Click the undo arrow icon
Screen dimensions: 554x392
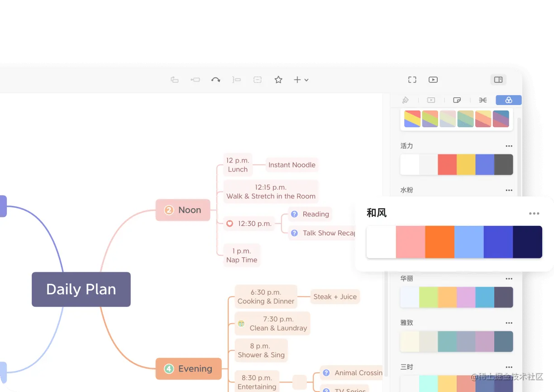tap(216, 80)
